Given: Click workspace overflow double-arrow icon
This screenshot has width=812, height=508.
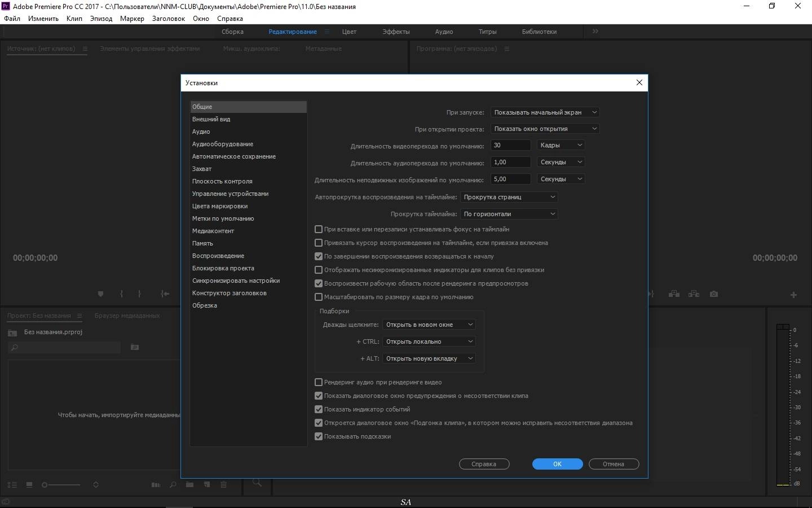Looking at the screenshot, I should coord(595,32).
